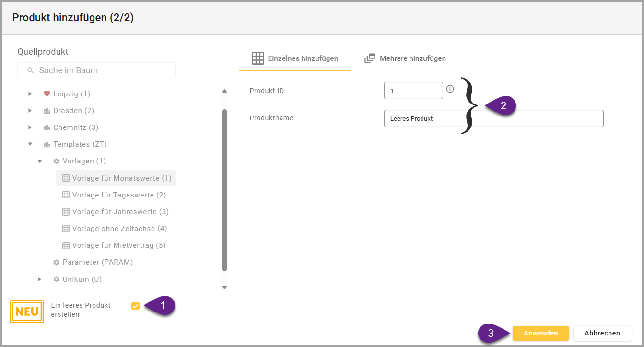Click the Produkt-ID input field
Screen dimensions: 644x347
[x=413, y=91]
